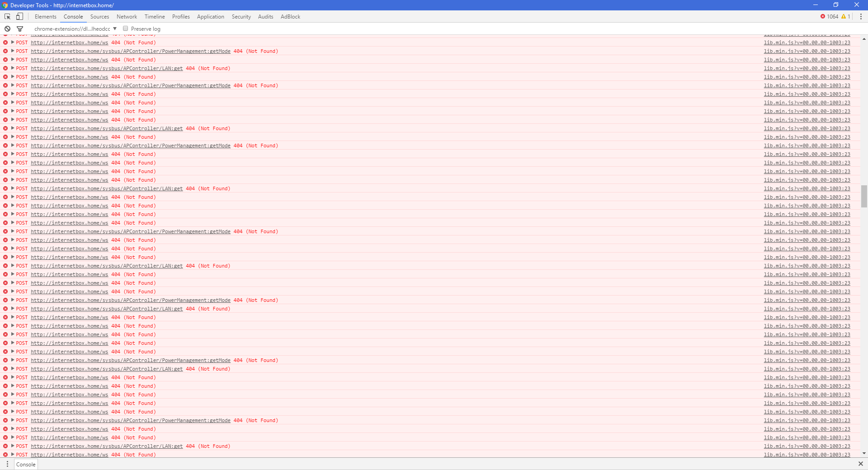Open the Sources panel

coord(99,16)
